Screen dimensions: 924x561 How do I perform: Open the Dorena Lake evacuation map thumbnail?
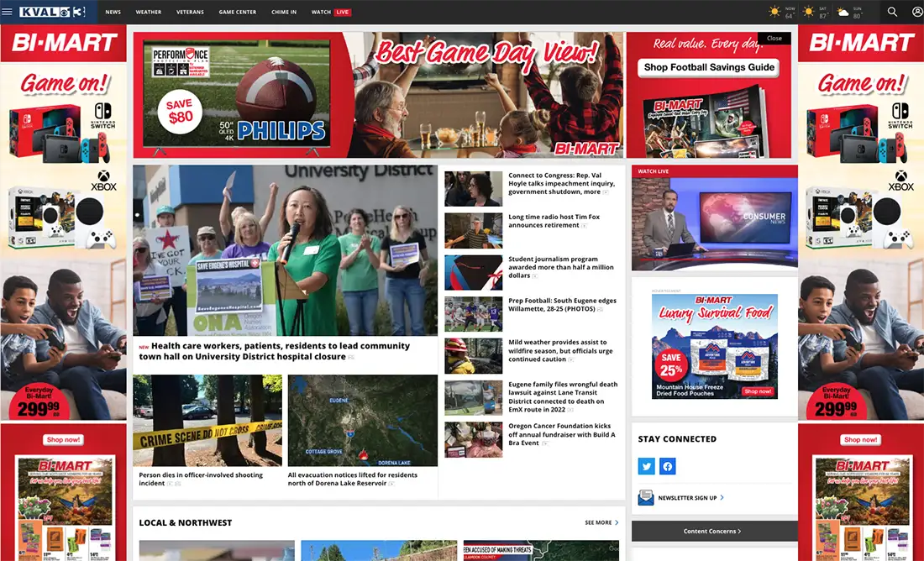point(362,421)
